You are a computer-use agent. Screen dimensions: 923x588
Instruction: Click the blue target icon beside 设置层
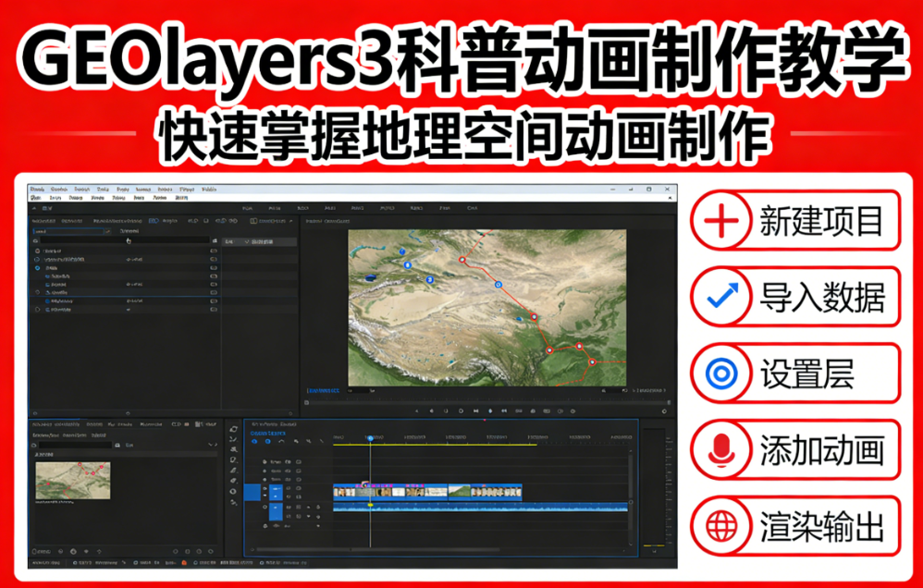pos(721,374)
